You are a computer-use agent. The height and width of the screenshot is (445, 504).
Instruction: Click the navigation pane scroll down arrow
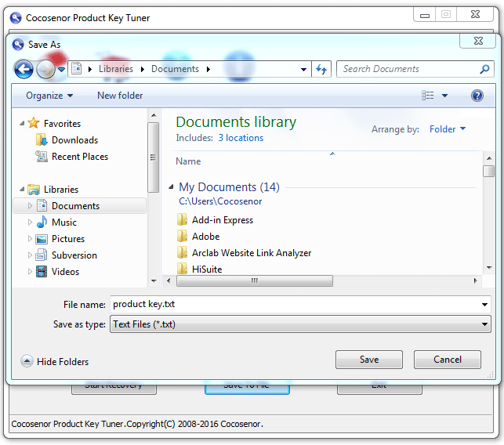tap(154, 280)
